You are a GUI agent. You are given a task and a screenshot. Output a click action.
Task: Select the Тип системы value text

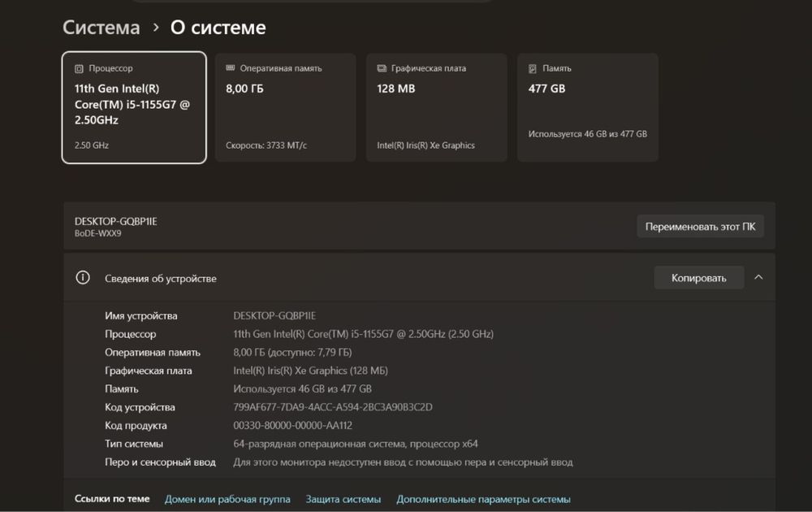(356, 444)
